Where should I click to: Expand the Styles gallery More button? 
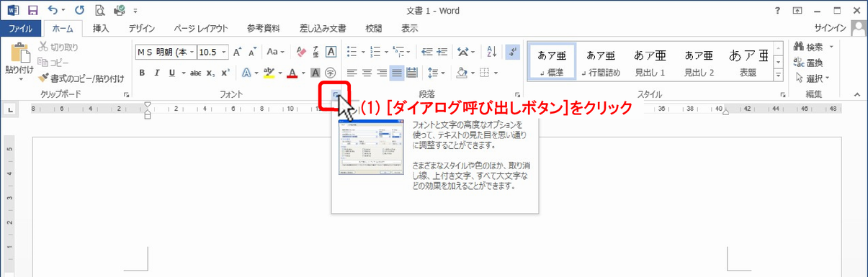coord(778,76)
